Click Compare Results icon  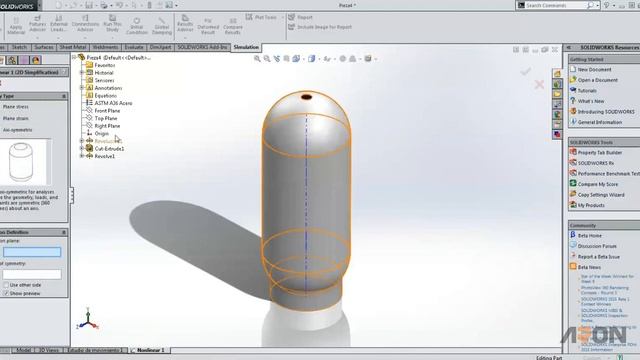233,26
